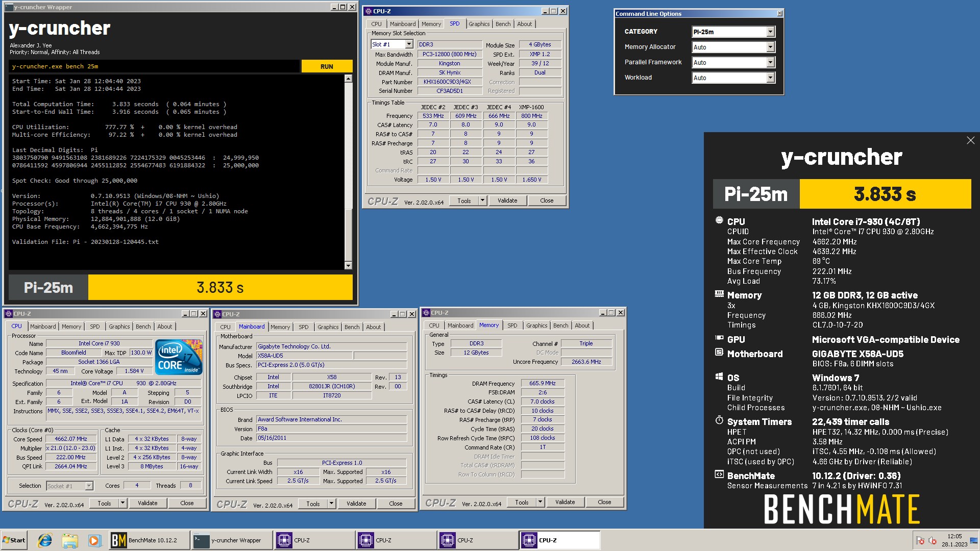Click Close in the Mainboard CPU-Z window
The height and width of the screenshot is (551, 980).
(x=396, y=504)
